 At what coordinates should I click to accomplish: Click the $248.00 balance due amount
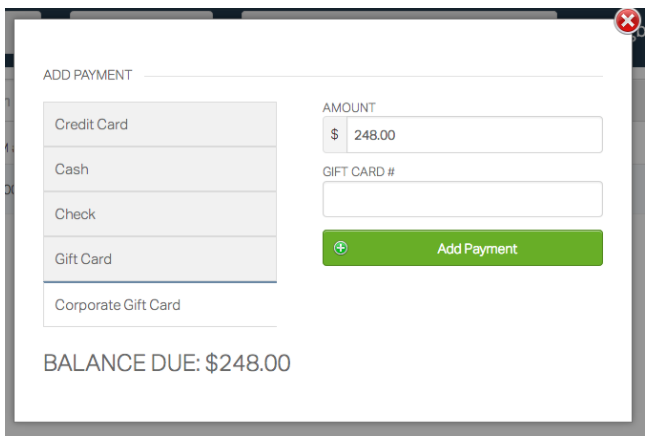click(x=248, y=363)
